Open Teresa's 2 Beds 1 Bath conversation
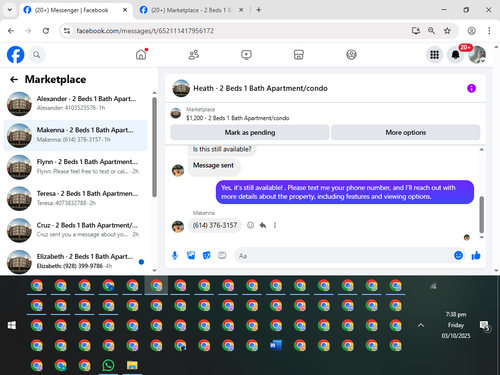The height and width of the screenshot is (375, 500). point(76,198)
